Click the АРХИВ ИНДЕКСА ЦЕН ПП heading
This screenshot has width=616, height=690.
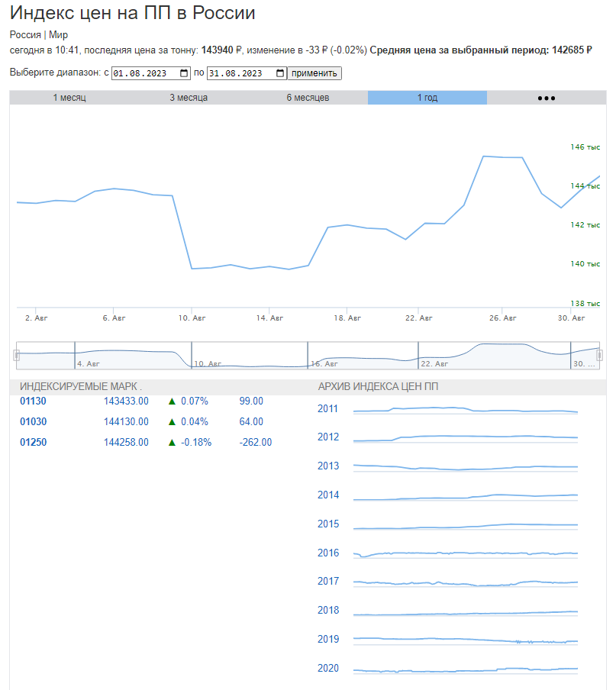pyautogui.click(x=378, y=387)
